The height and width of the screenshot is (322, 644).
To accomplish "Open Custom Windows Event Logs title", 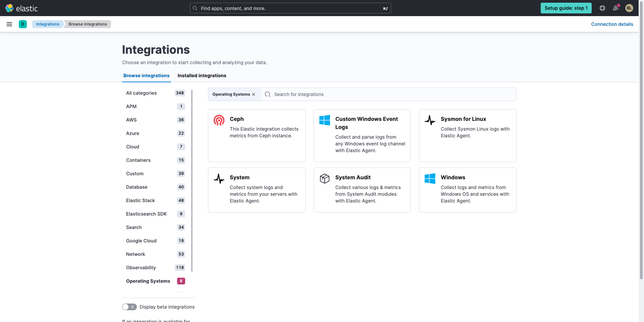I will [367, 123].
